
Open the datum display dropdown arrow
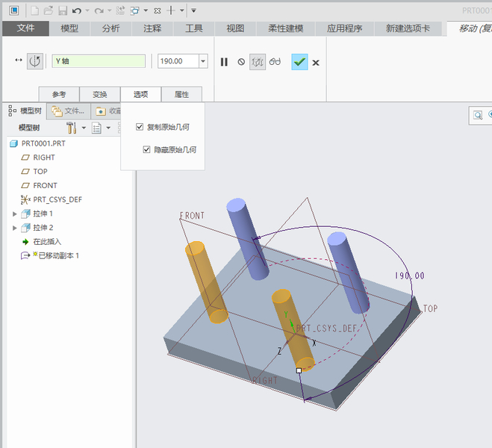point(181,10)
